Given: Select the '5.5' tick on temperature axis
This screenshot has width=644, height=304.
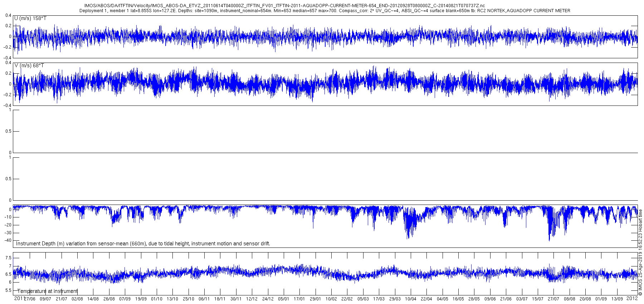Looking at the screenshot, I should (x=8, y=290).
